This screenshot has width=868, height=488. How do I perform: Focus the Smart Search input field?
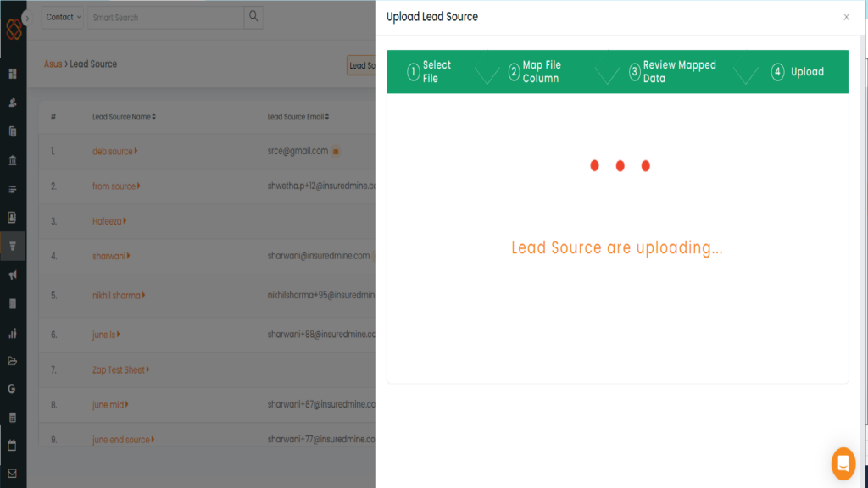click(165, 18)
